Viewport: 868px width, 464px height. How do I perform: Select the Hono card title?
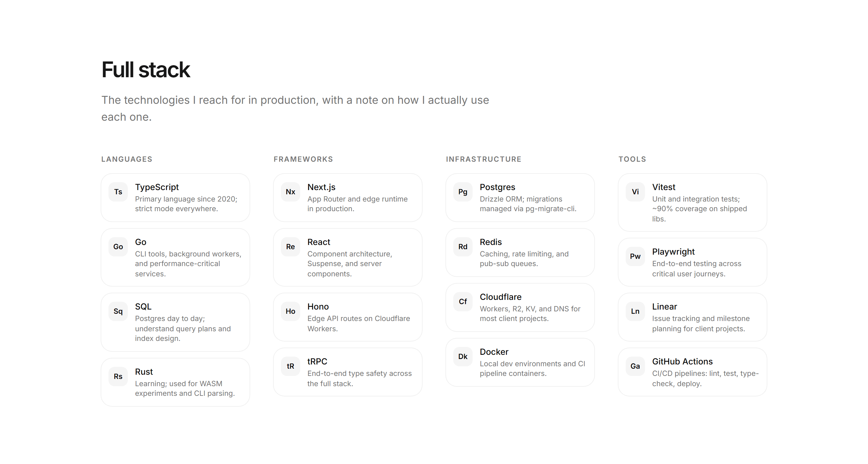[x=318, y=307]
